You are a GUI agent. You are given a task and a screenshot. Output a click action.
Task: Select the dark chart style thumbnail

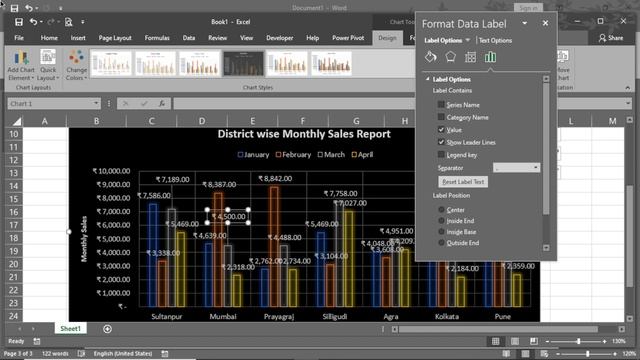[243, 63]
